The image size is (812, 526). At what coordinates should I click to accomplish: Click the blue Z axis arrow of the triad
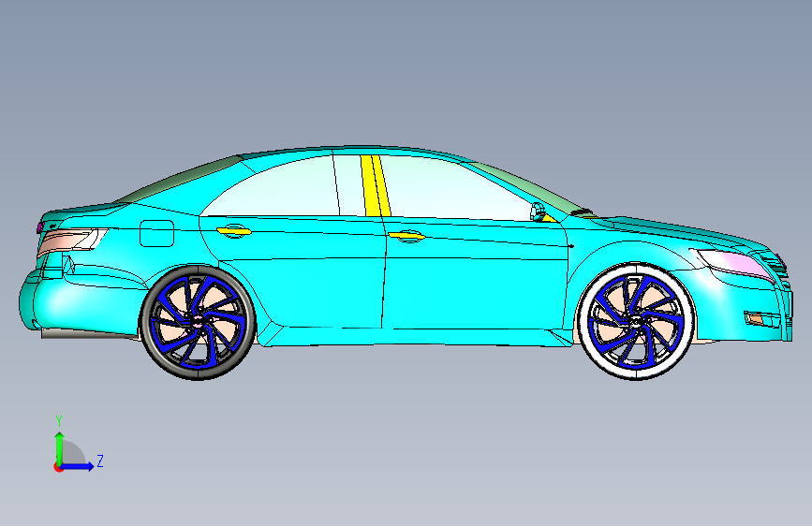point(78,466)
